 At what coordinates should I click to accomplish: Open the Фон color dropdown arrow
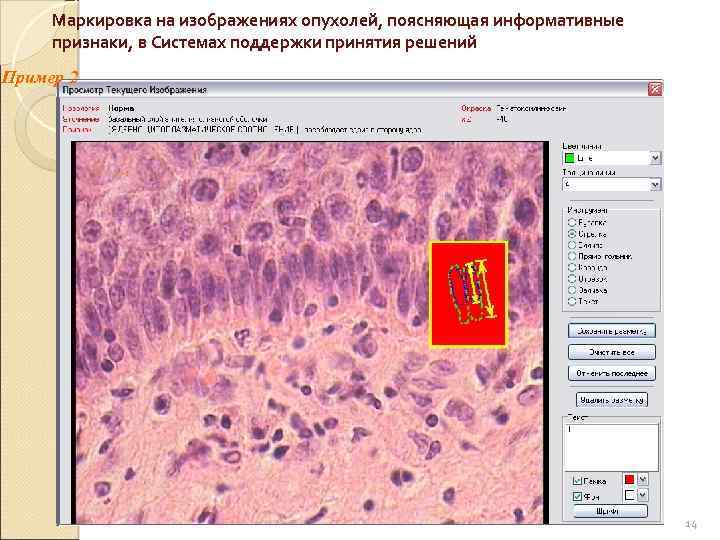[643, 495]
